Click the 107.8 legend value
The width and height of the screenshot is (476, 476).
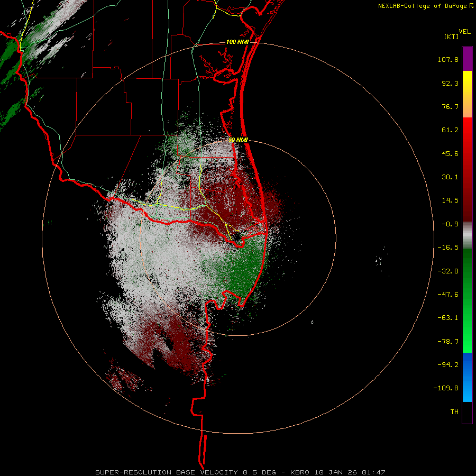448,59
